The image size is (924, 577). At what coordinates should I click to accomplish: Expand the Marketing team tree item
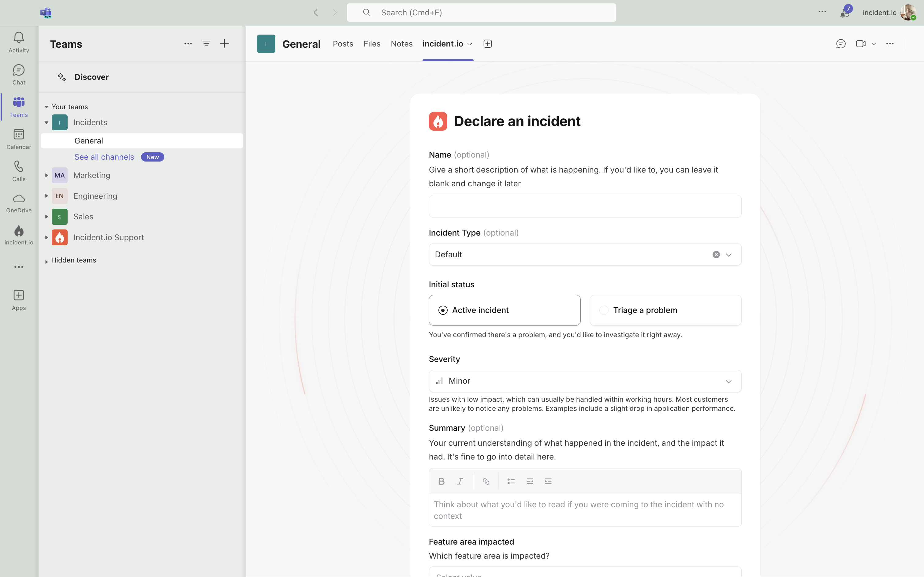[47, 175]
